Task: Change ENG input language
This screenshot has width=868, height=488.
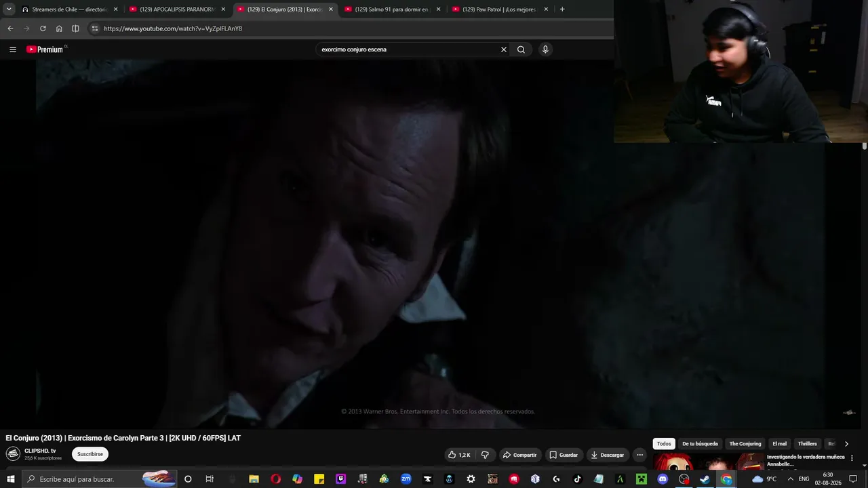Action: [x=804, y=479]
